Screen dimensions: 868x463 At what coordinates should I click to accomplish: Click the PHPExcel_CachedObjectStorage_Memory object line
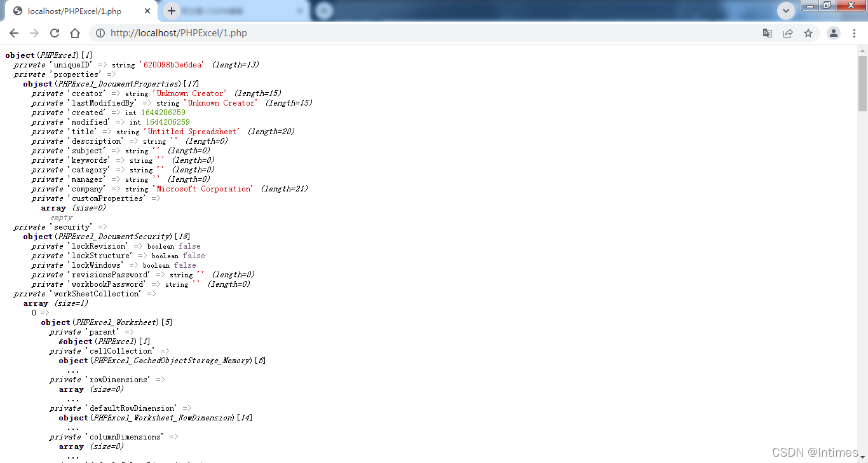point(162,361)
